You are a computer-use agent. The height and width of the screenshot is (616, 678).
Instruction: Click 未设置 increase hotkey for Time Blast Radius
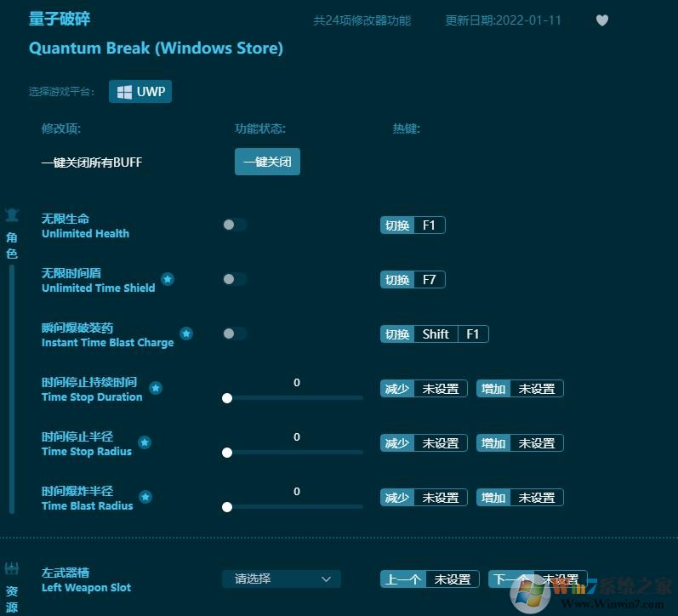537,498
